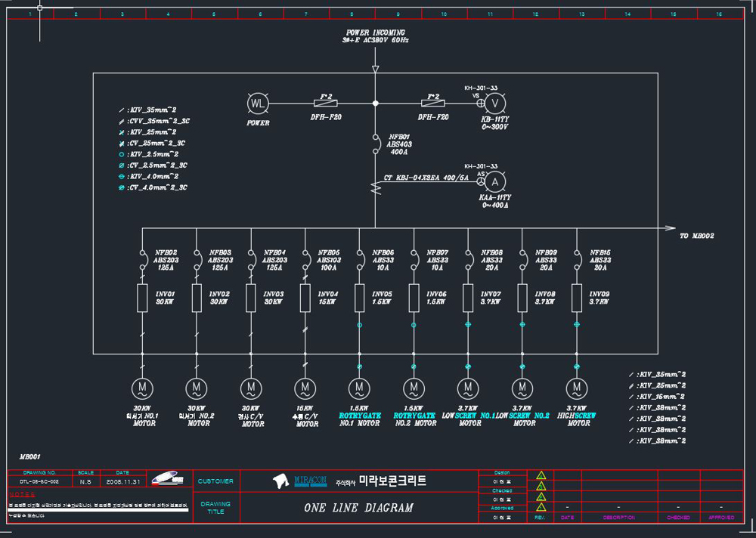Select the WL power lamp symbol
This screenshot has height=538, width=756.
(x=258, y=104)
